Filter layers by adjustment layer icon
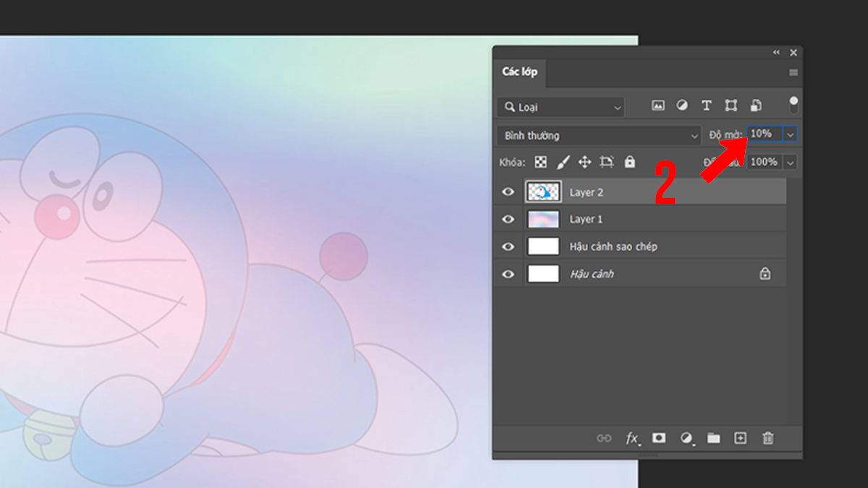868x488 pixels. tap(682, 106)
